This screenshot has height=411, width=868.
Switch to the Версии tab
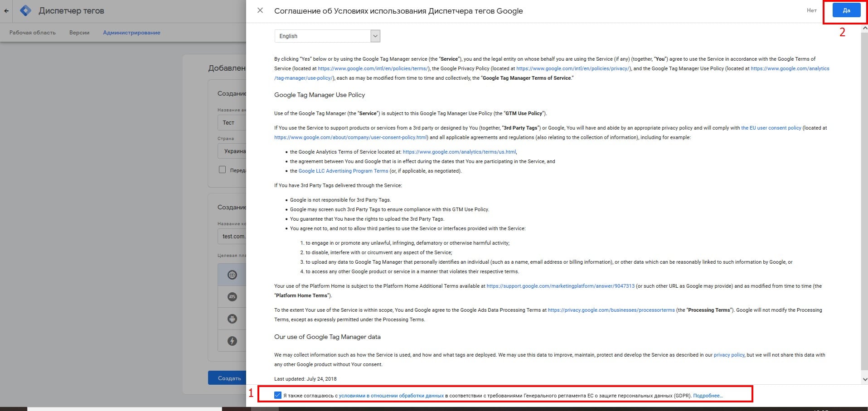79,33
